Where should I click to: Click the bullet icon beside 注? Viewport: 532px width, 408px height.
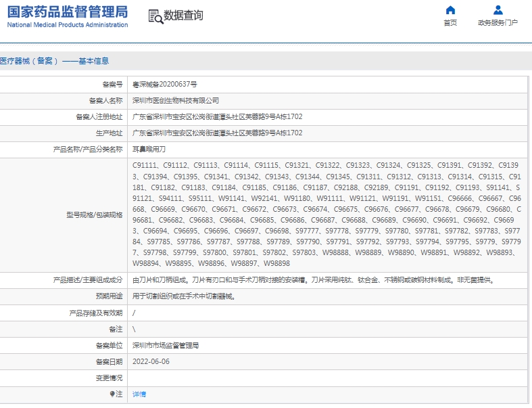112,394
